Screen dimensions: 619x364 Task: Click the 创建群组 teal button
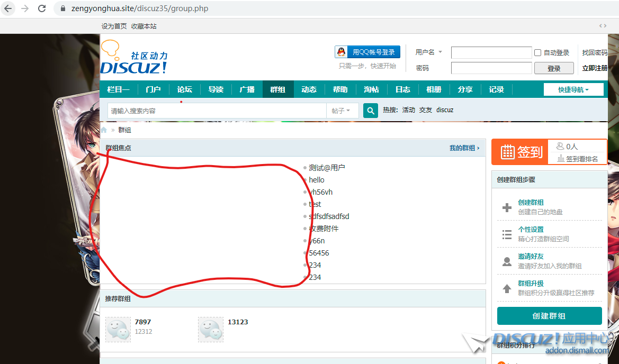549,316
